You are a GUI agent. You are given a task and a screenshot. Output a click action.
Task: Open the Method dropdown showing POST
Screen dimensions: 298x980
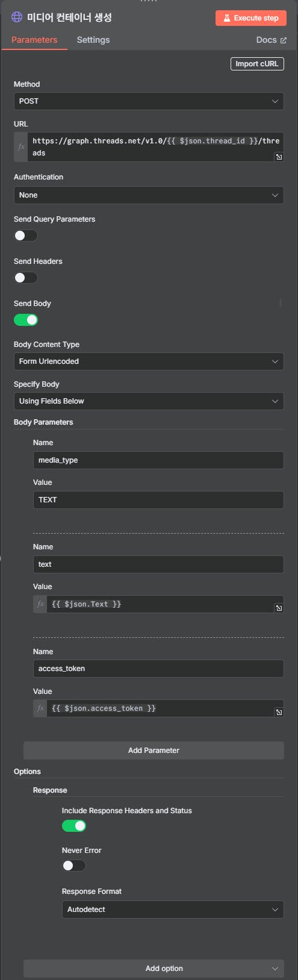click(x=149, y=101)
